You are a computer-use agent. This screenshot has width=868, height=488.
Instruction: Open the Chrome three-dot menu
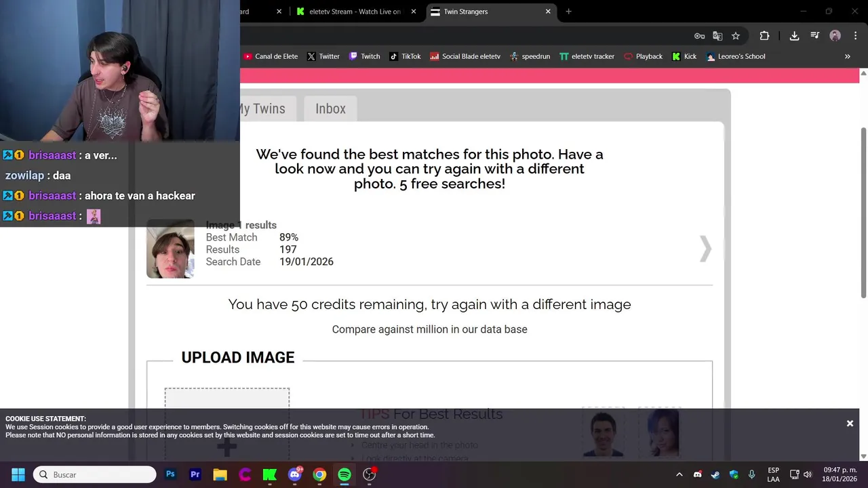855,36
